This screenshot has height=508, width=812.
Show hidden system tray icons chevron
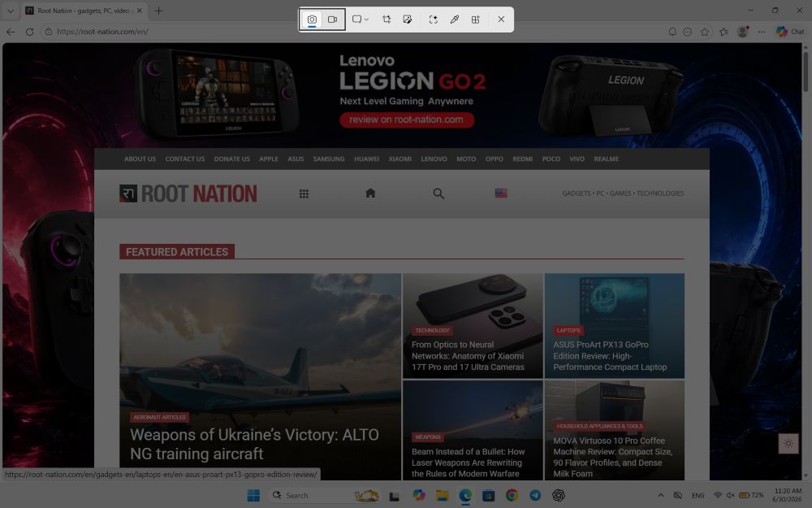tap(661, 496)
